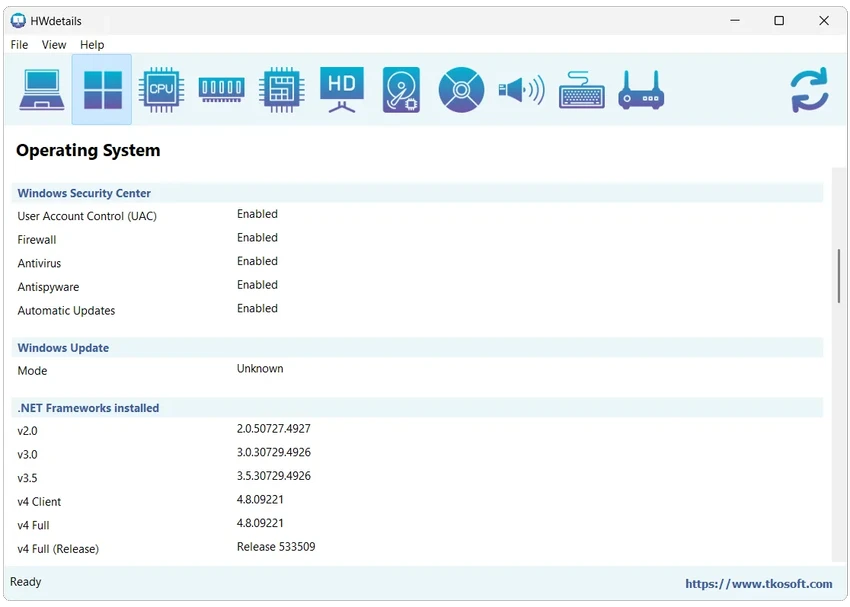Viewport: 850px width, 607px height.
Task: Click the v3.0 framework label
Action: tap(27, 455)
